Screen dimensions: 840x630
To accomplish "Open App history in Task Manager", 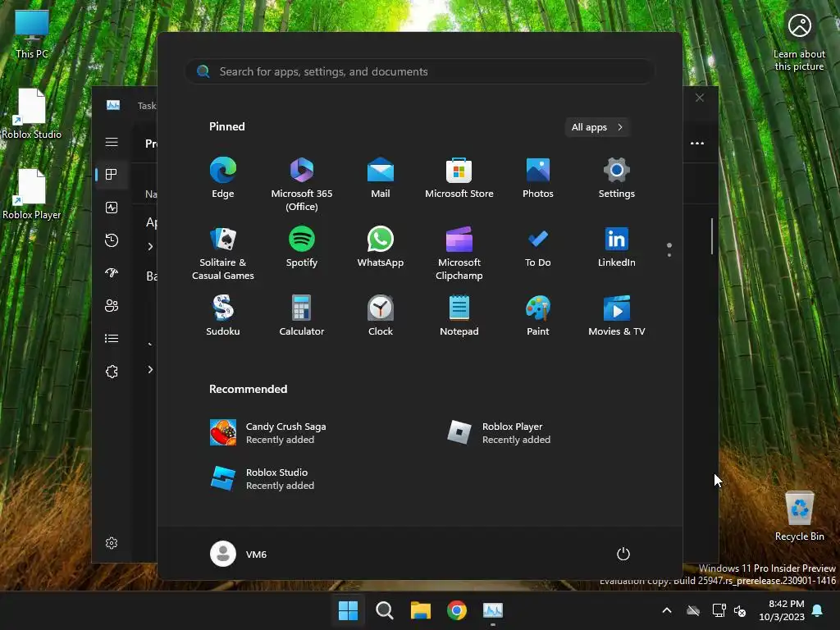I will click(x=112, y=240).
